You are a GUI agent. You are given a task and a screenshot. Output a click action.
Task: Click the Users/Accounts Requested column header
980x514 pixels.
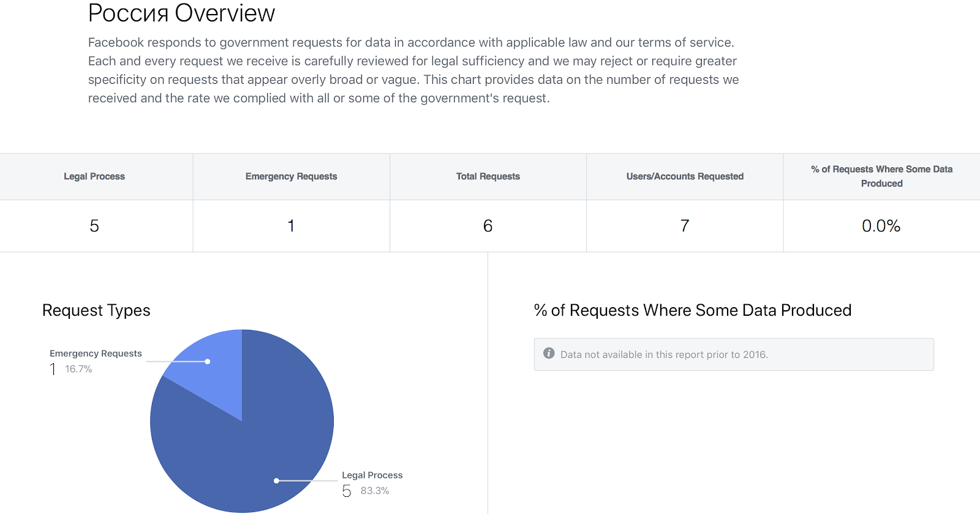point(685,176)
